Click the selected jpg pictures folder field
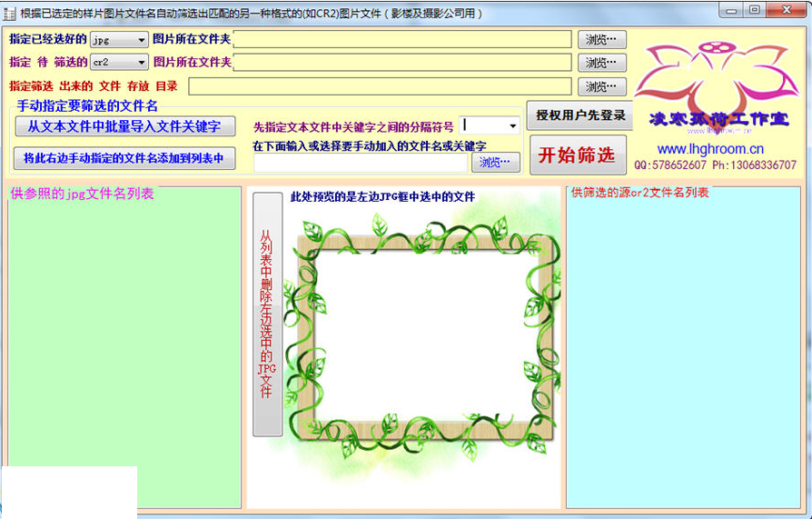Viewport: 812px width, 519px height. [402, 40]
